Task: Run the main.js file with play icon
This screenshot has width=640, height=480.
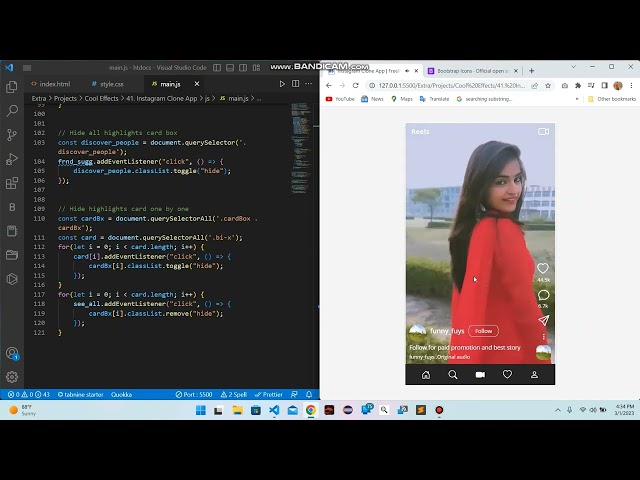Action: (282, 84)
